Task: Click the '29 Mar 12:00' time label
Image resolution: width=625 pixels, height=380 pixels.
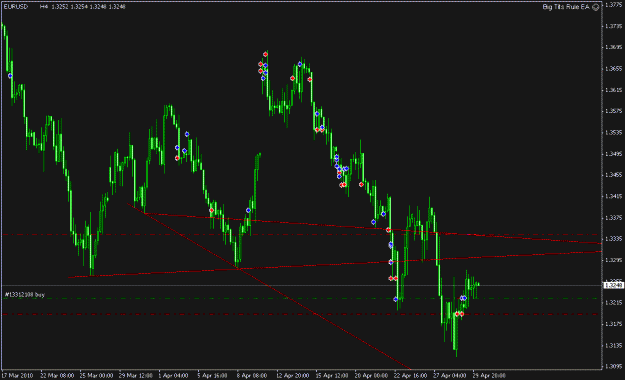Action: tap(136, 376)
